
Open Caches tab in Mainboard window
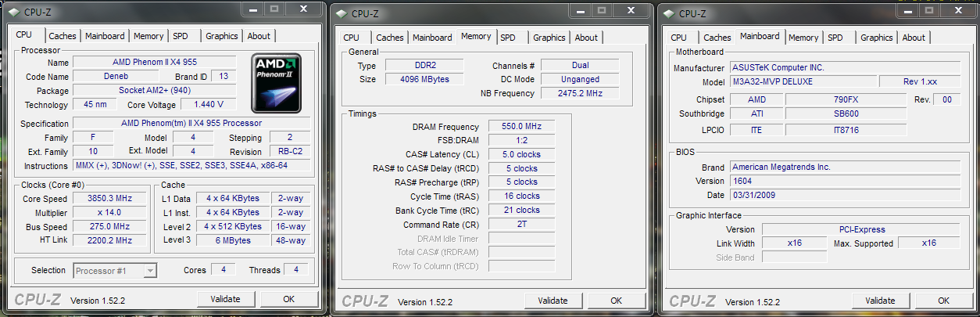717,38
